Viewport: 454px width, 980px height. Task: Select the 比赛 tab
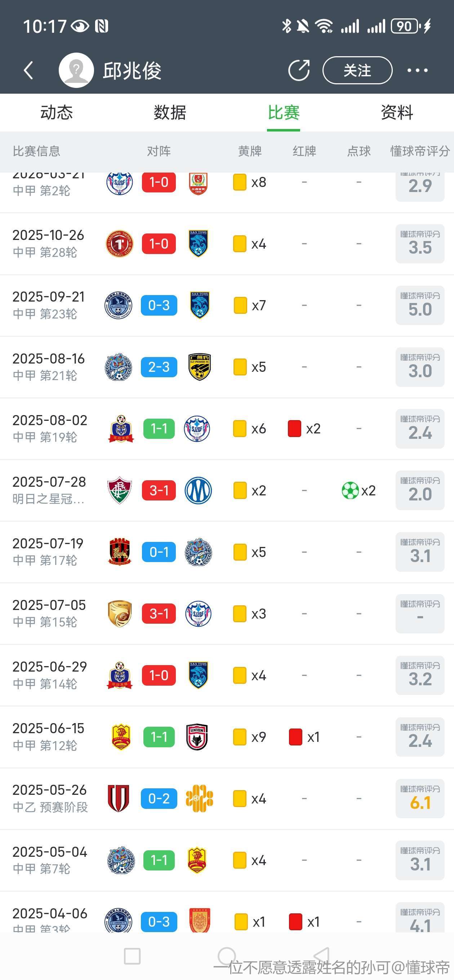pos(284,113)
